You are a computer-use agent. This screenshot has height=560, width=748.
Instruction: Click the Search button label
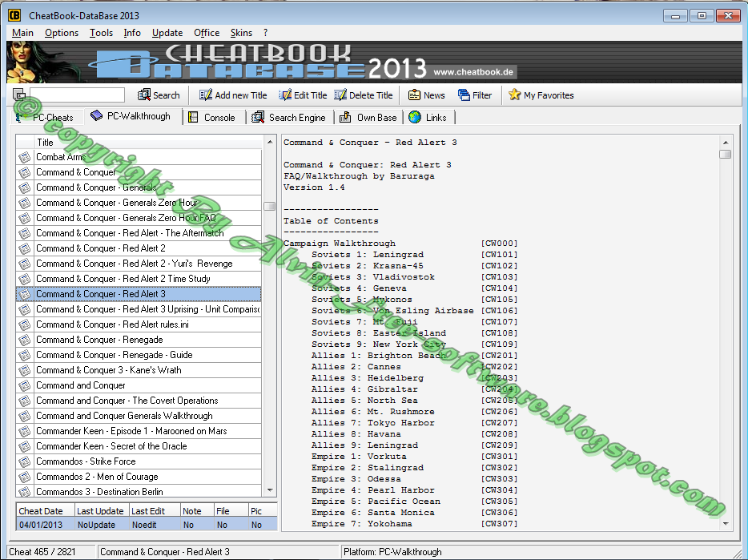(x=167, y=95)
